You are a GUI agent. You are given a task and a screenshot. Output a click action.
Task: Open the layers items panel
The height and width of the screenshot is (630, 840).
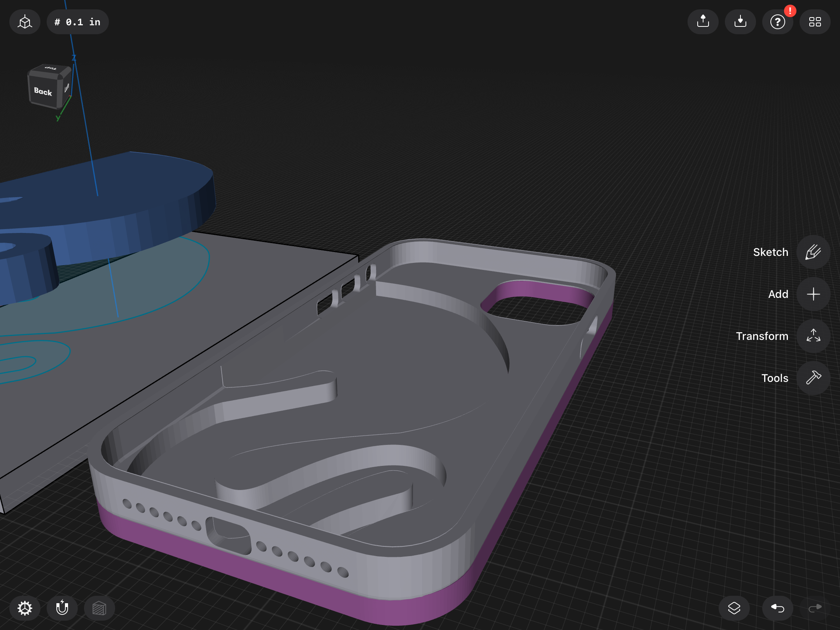click(734, 608)
